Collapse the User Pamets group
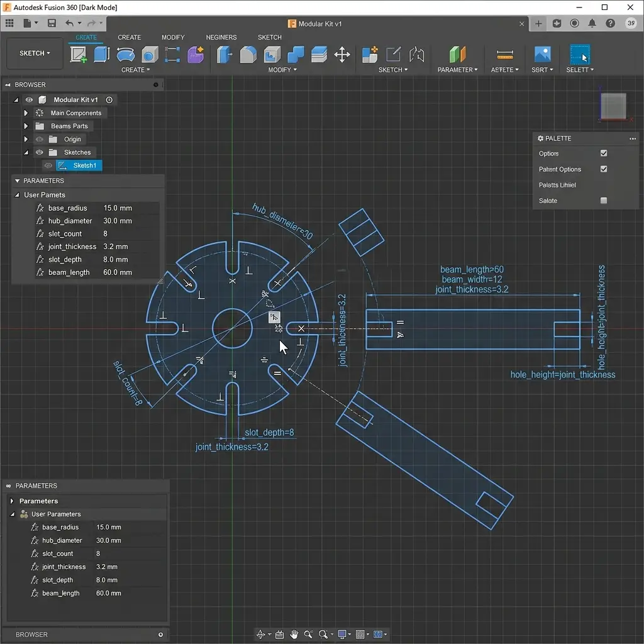 [17, 195]
